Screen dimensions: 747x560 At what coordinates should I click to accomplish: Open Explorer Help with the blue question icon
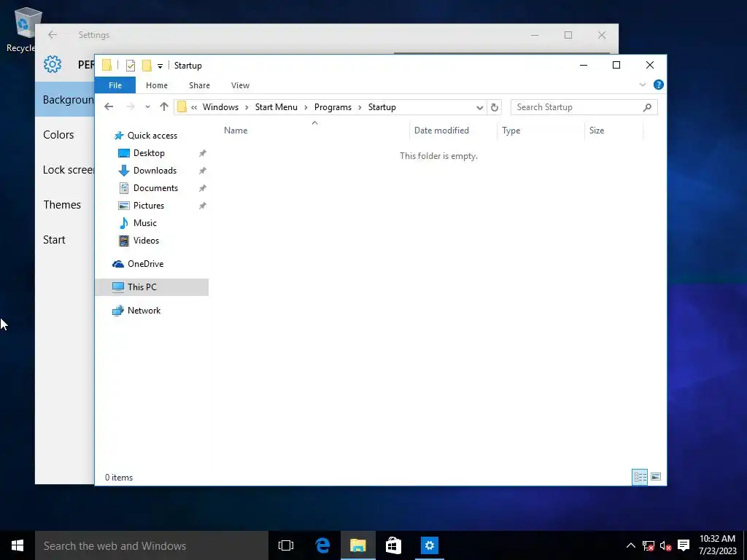tap(659, 85)
